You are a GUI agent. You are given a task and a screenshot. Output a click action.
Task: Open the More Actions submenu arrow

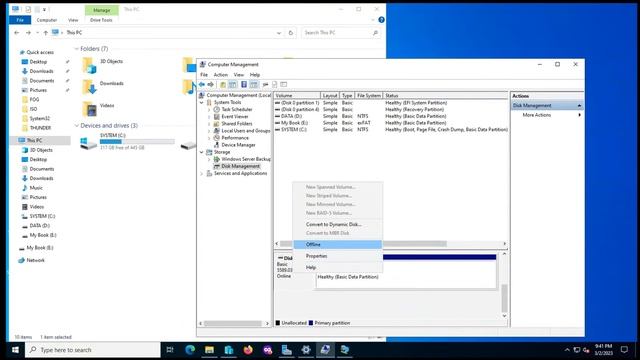pos(579,115)
